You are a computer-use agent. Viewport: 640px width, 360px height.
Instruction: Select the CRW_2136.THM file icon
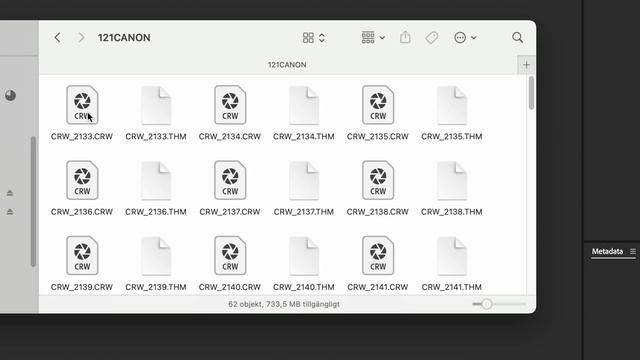156,180
